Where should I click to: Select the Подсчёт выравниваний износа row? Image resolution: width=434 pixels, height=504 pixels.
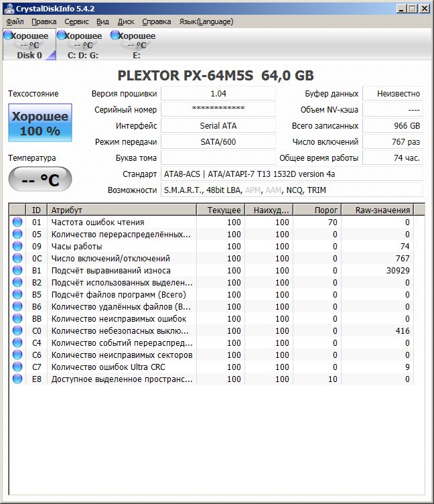coord(212,270)
